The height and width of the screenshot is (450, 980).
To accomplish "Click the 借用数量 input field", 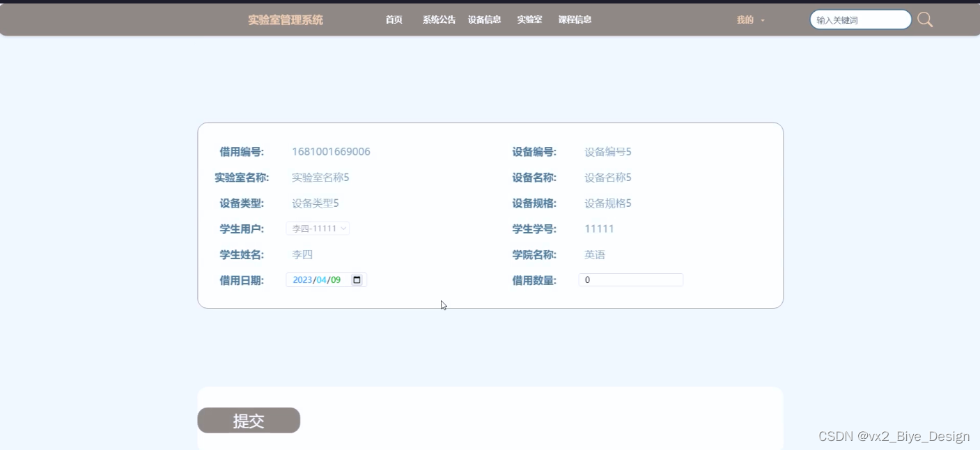I will point(631,280).
